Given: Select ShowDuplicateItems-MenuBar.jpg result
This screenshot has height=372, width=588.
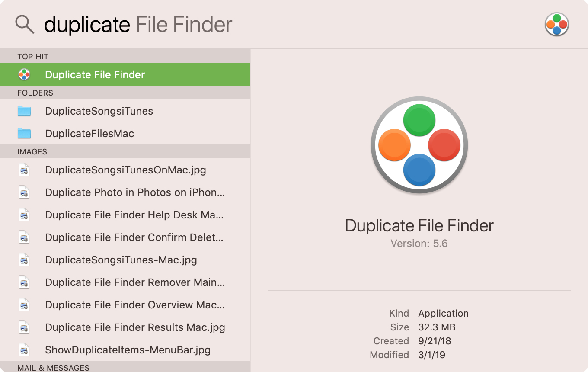Looking at the screenshot, I should point(125,350).
